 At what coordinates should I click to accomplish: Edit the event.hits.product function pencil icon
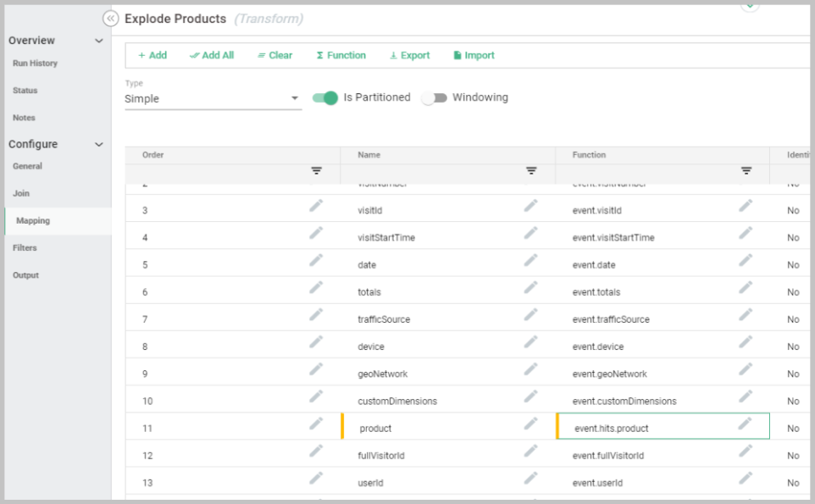point(745,424)
